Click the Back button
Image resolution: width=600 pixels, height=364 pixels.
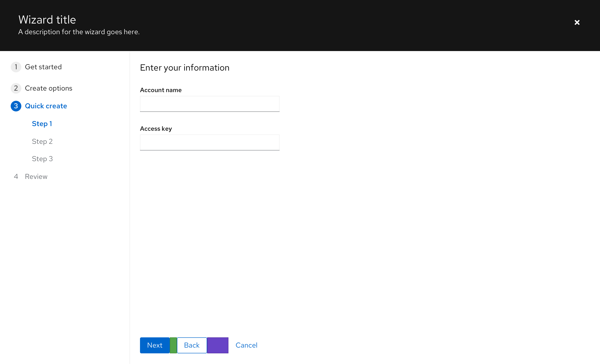[x=192, y=345]
